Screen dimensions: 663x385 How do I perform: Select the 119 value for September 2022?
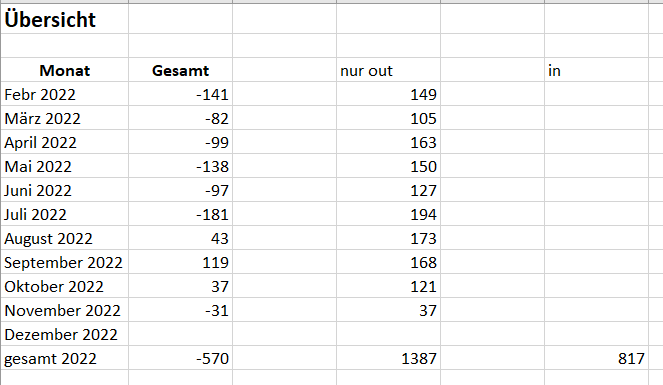(181, 263)
